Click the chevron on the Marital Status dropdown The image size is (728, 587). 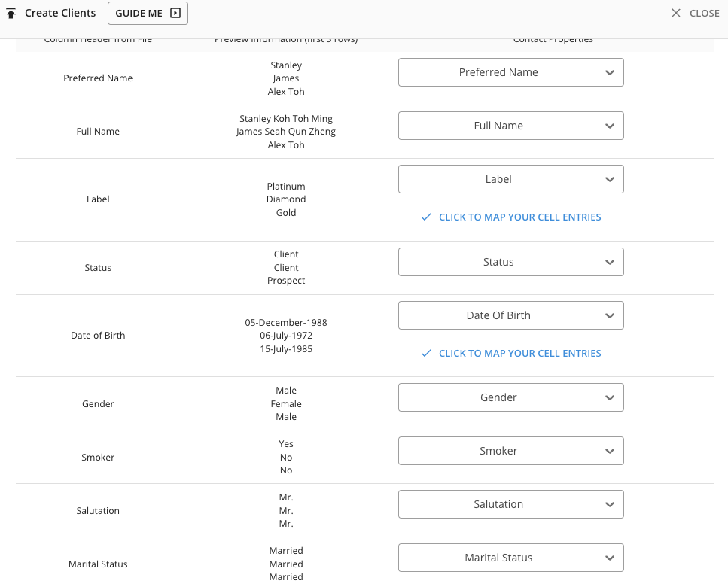click(611, 558)
